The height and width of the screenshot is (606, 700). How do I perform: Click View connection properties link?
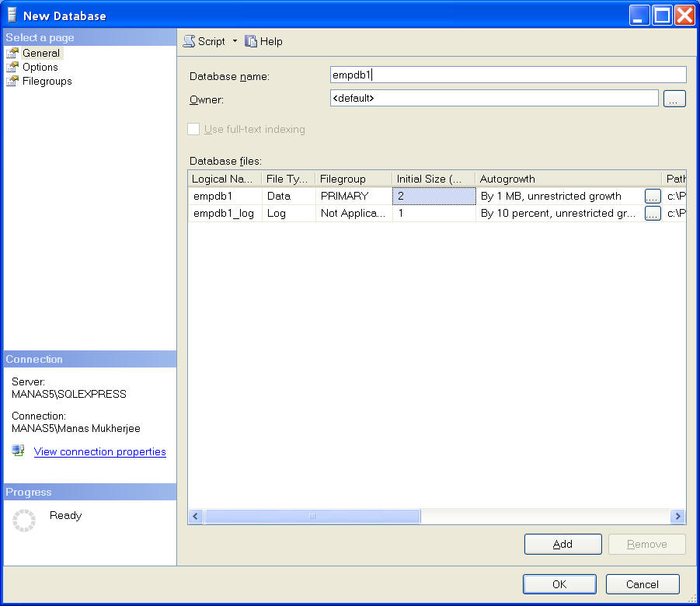(99, 451)
